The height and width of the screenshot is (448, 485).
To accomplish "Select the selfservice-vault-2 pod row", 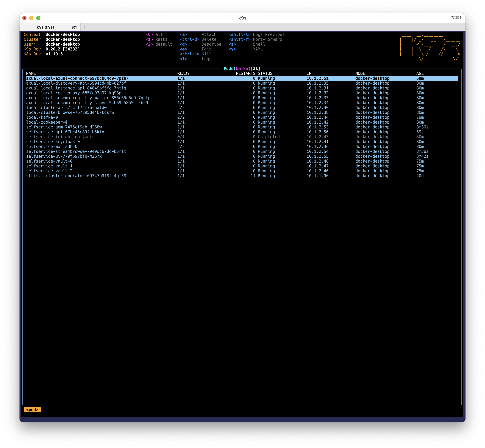I will tap(242, 171).
